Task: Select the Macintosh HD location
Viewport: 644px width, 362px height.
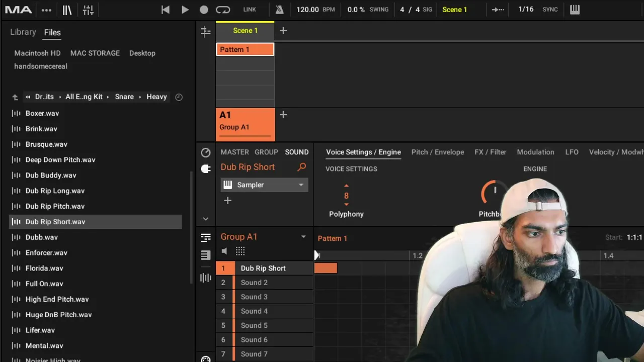Action: (37, 53)
